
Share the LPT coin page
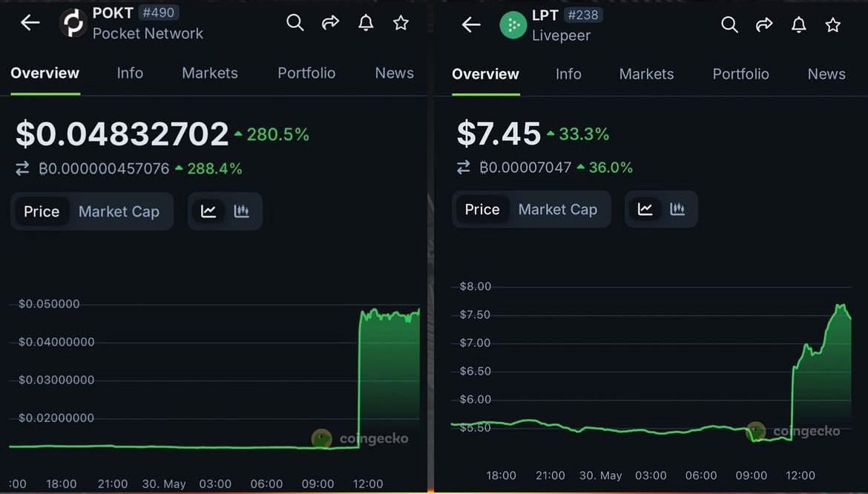[x=764, y=24]
